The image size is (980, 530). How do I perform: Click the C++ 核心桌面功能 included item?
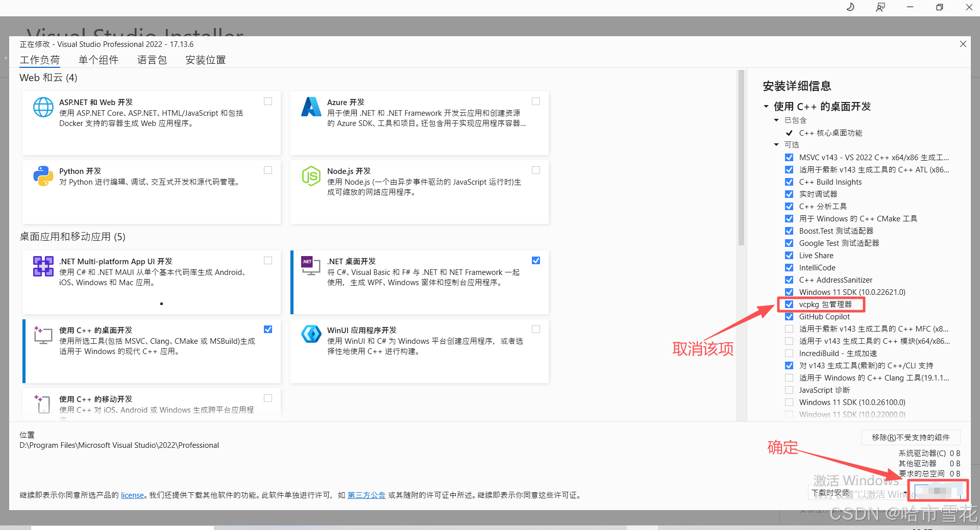tap(830, 133)
